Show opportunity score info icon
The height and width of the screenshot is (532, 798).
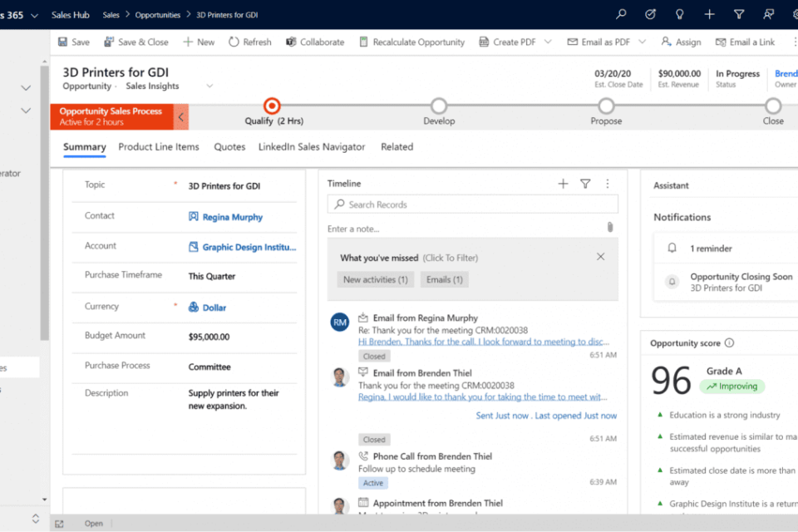point(729,343)
